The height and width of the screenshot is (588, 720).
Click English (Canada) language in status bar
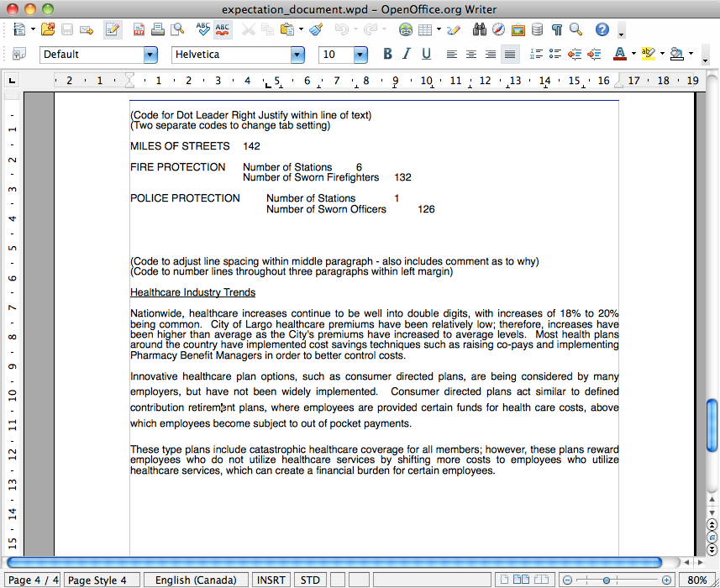pos(197,580)
